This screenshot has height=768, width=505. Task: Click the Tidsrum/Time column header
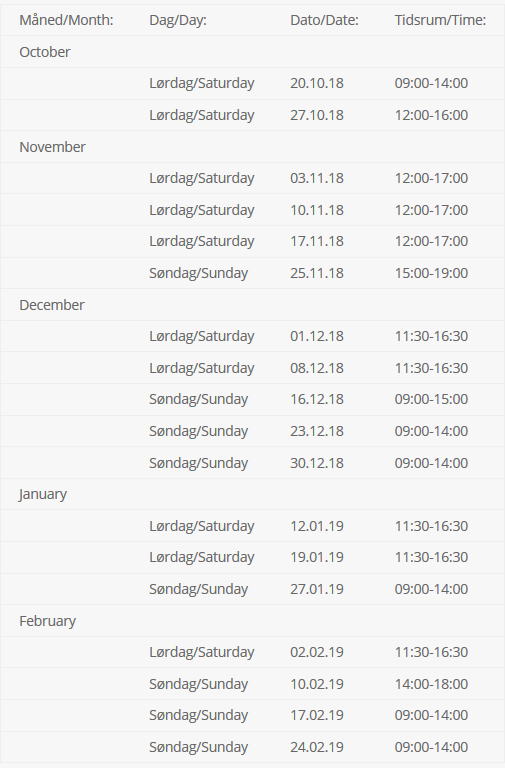(x=440, y=20)
